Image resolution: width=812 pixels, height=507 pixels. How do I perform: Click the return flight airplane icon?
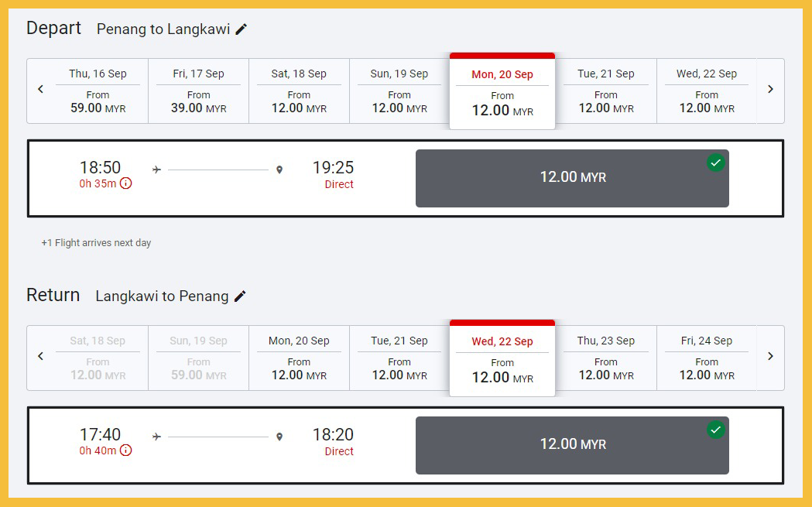[157, 437]
